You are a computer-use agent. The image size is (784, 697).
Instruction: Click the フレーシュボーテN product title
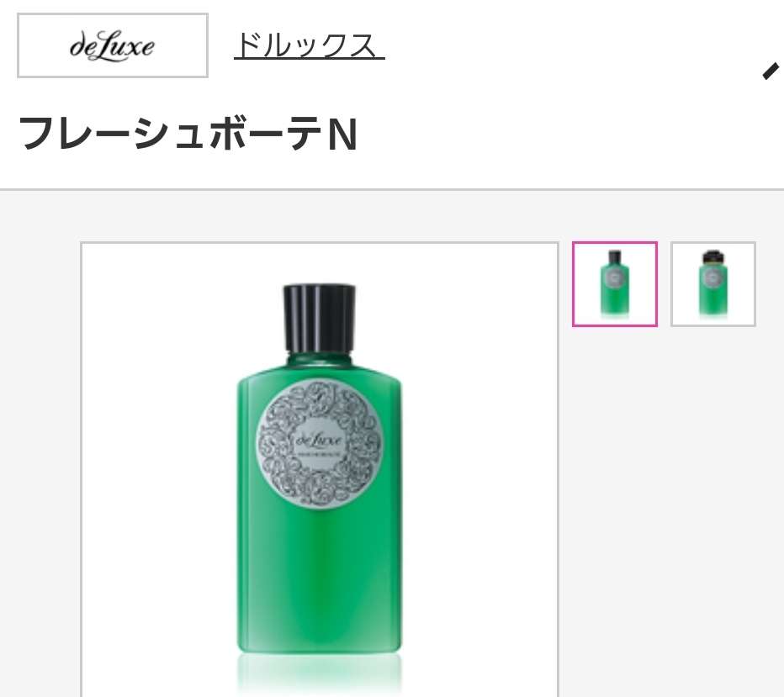188,134
